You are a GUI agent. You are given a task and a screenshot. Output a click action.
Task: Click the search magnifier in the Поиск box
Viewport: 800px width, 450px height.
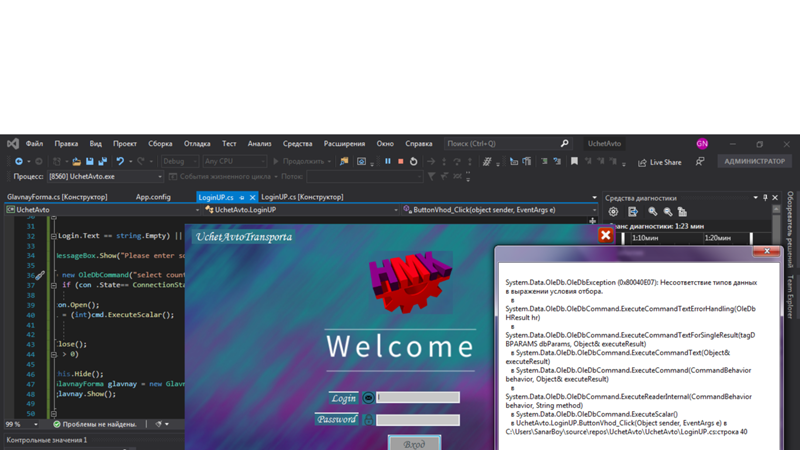564,144
